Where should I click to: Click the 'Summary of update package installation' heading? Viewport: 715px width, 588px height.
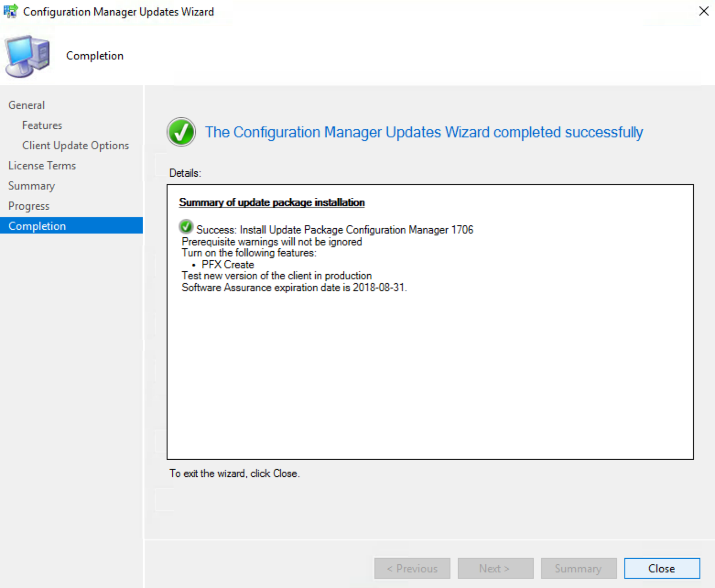272,202
